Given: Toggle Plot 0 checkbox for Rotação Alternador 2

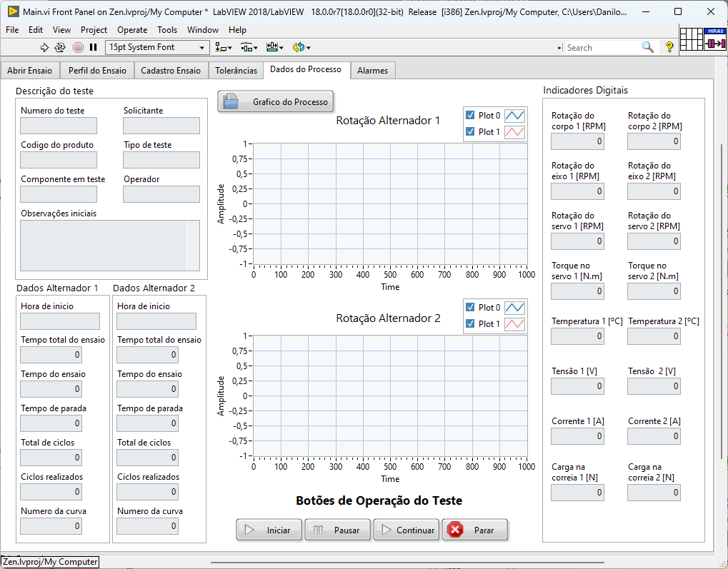Looking at the screenshot, I should (469, 307).
